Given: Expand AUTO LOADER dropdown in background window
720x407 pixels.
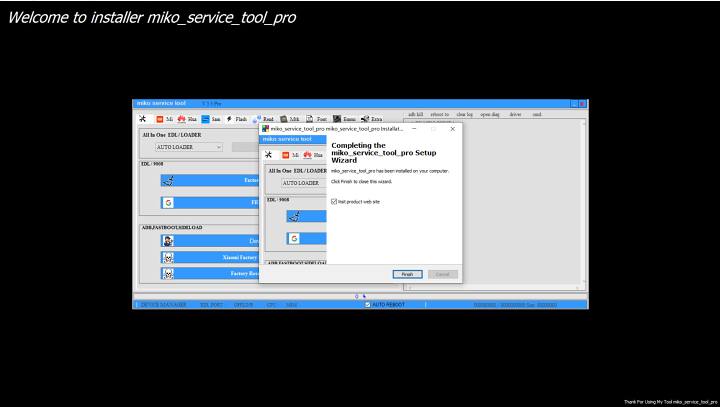Looking at the screenshot, I should point(189,147).
